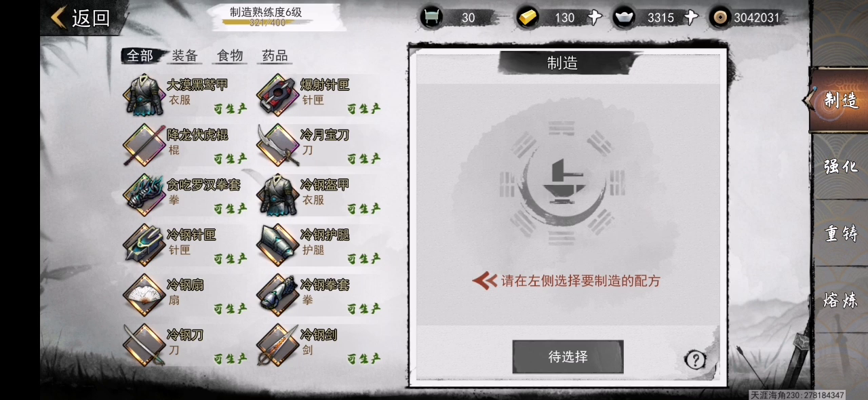Choose the 降龙伏虎棍 staff icon
Image resolution: width=868 pixels, height=400 pixels.
pyautogui.click(x=144, y=145)
